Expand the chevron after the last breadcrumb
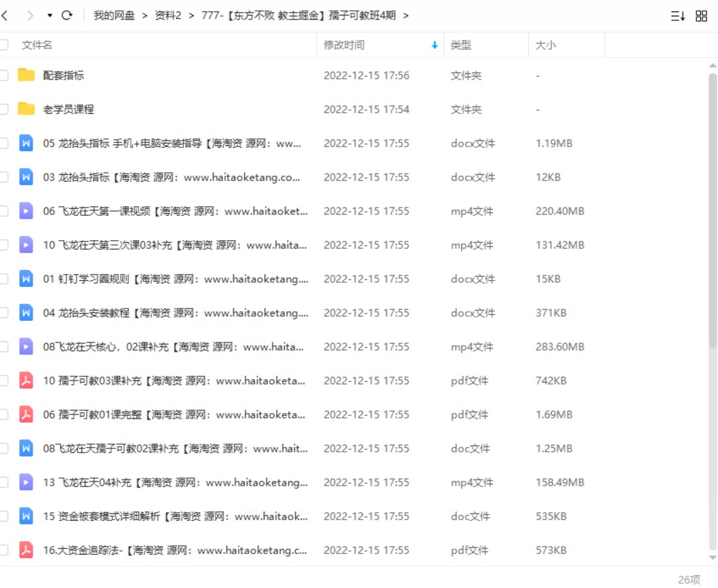The height and width of the screenshot is (588, 718). [405, 16]
